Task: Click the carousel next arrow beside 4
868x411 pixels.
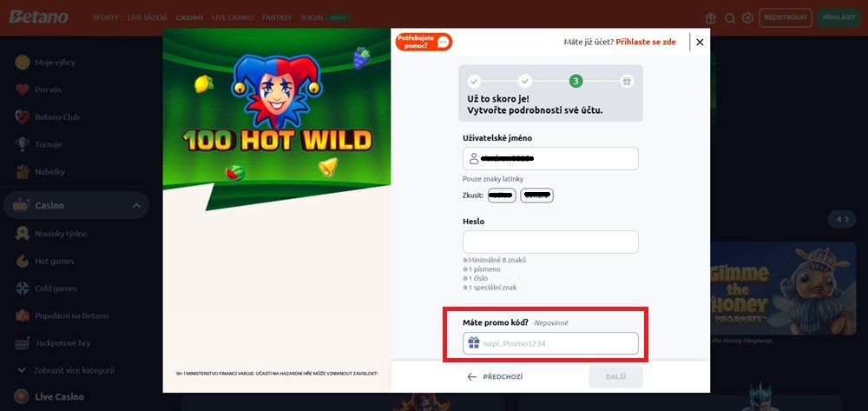Action: point(847,219)
